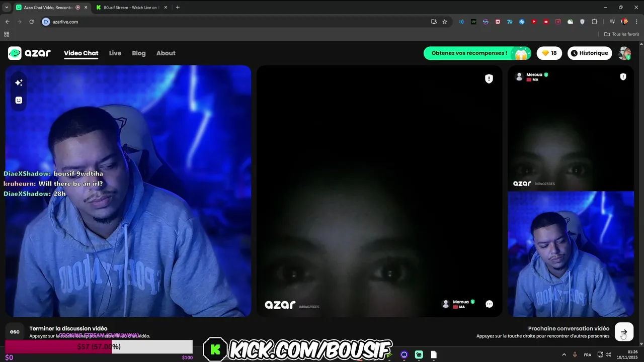Click install app icon in address bar

click(x=434, y=22)
